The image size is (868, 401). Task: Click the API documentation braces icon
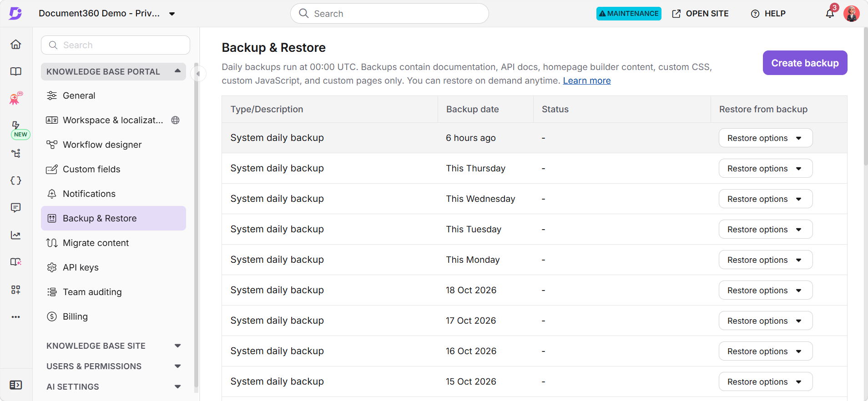tap(16, 180)
